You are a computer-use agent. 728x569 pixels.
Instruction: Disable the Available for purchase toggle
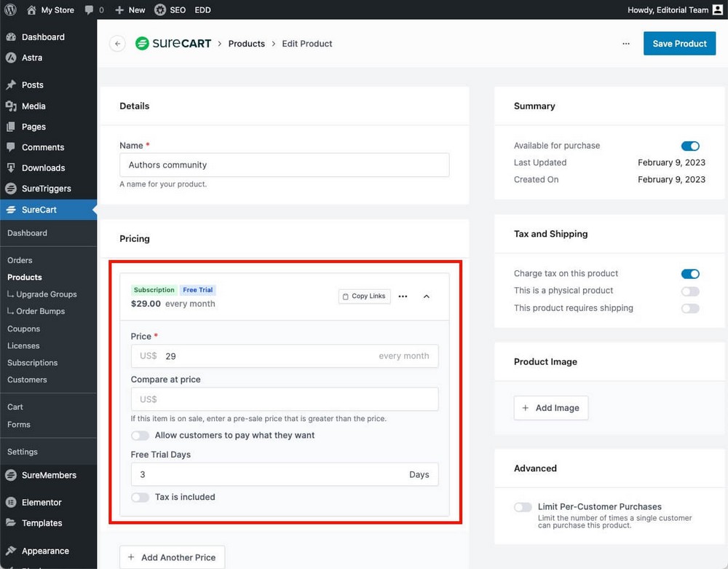[689, 146]
